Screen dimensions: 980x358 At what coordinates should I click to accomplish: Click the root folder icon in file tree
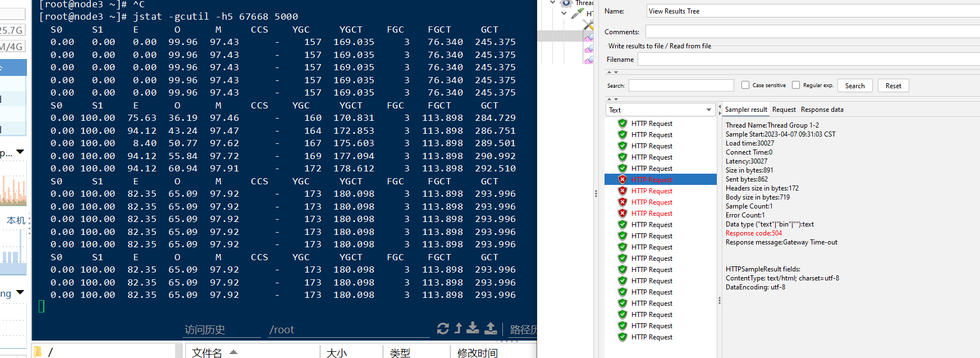point(38,352)
